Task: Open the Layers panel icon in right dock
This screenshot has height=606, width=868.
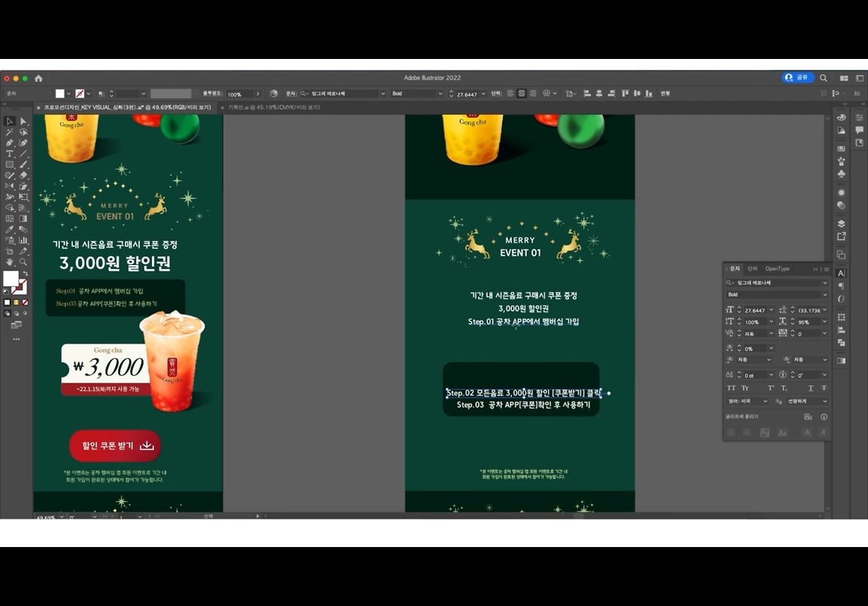Action: [842, 224]
